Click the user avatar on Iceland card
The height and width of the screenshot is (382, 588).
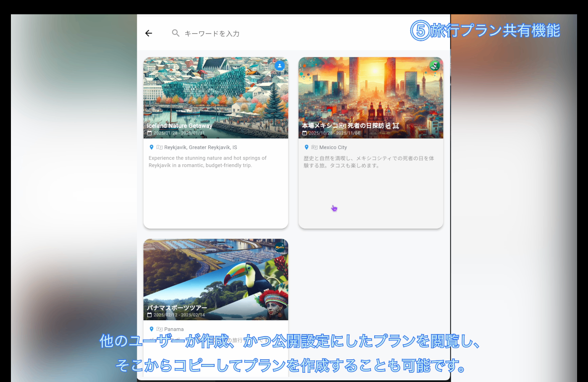point(280,66)
